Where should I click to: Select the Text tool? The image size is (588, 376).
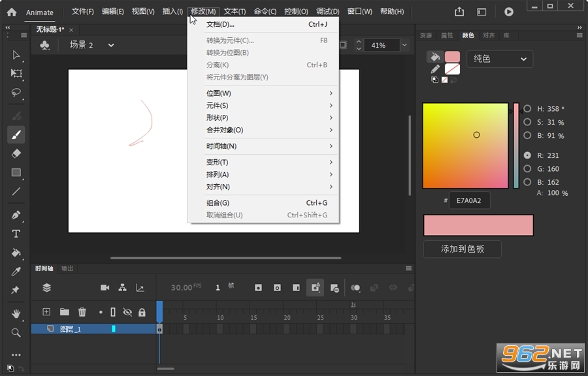click(x=16, y=234)
